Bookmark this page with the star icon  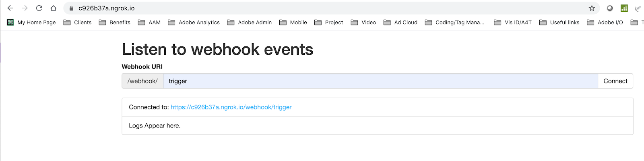tap(592, 8)
